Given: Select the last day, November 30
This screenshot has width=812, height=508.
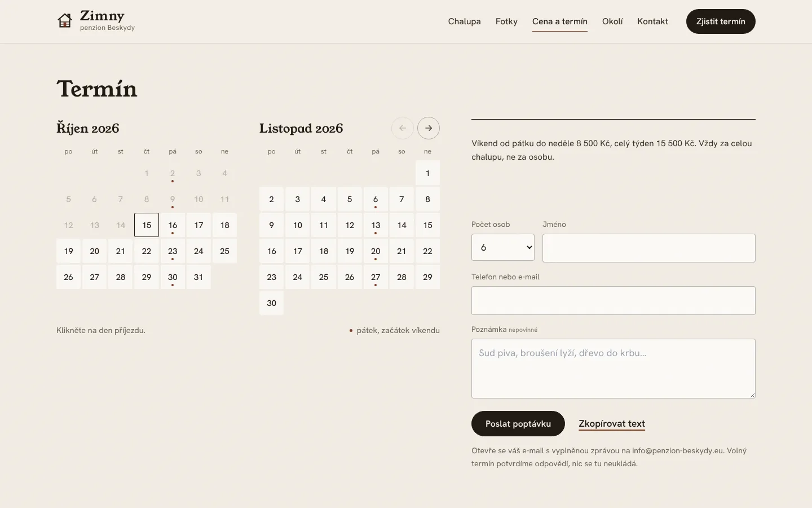Looking at the screenshot, I should tap(271, 303).
